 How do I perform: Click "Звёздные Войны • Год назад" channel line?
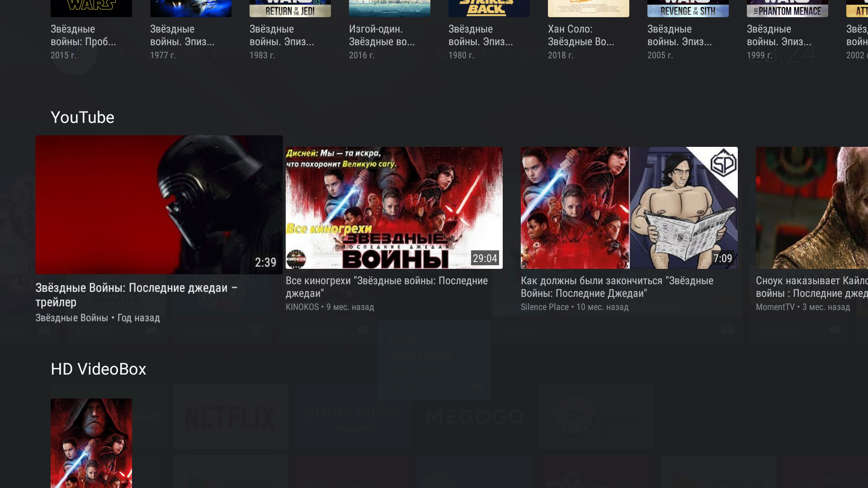(98, 318)
